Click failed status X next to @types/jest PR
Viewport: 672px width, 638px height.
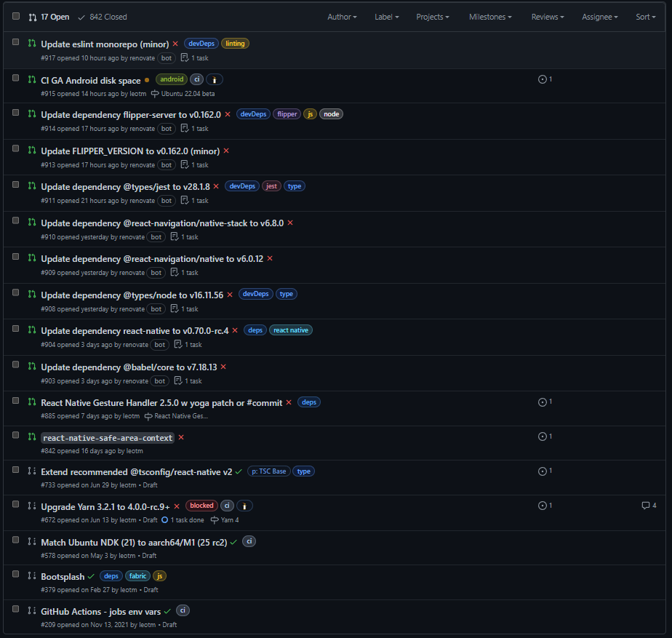pyautogui.click(x=216, y=186)
